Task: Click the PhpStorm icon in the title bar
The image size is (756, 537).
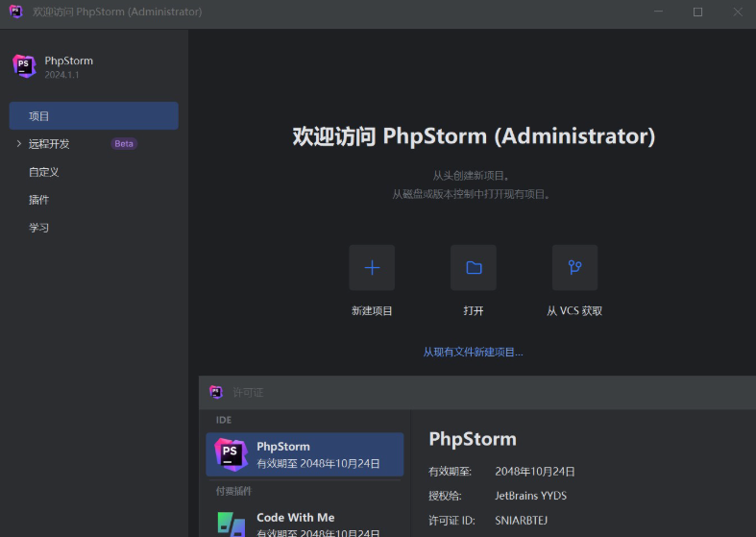Action: (16, 12)
